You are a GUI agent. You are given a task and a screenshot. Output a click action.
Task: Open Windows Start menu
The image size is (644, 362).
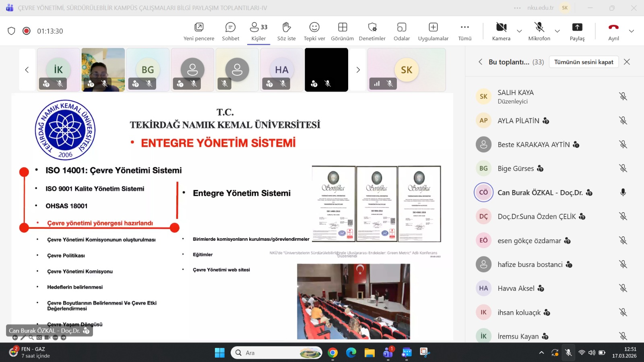click(x=220, y=353)
